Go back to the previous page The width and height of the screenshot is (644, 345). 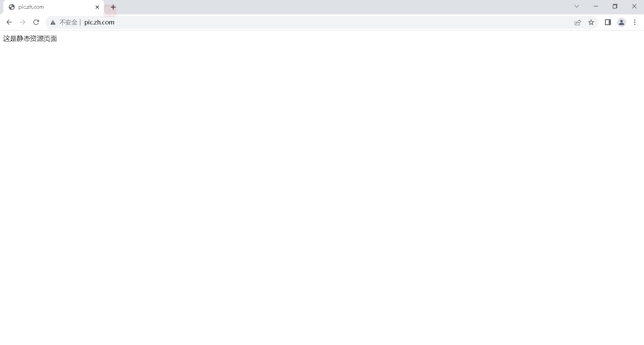coord(9,22)
